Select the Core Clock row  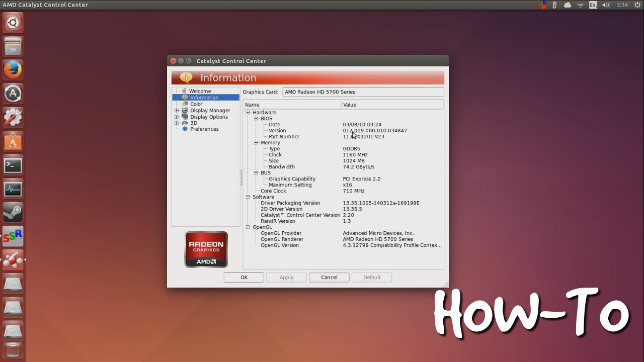[x=343, y=191]
